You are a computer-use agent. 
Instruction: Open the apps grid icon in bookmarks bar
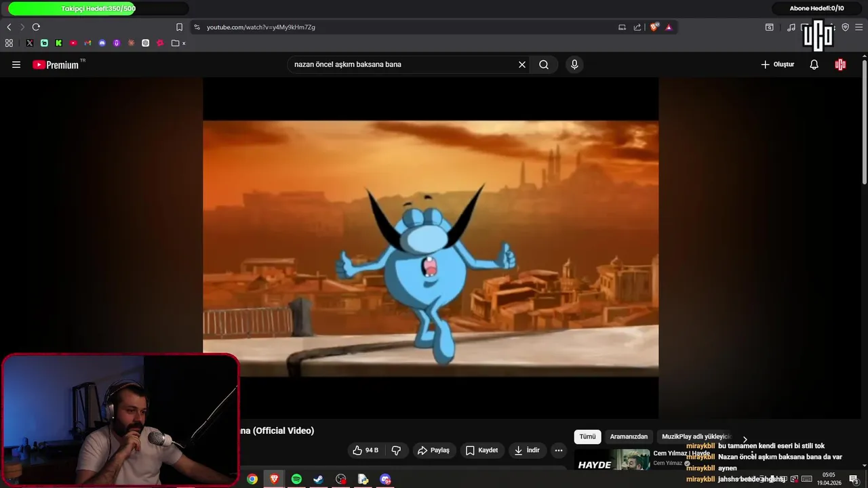pyautogui.click(x=9, y=43)
